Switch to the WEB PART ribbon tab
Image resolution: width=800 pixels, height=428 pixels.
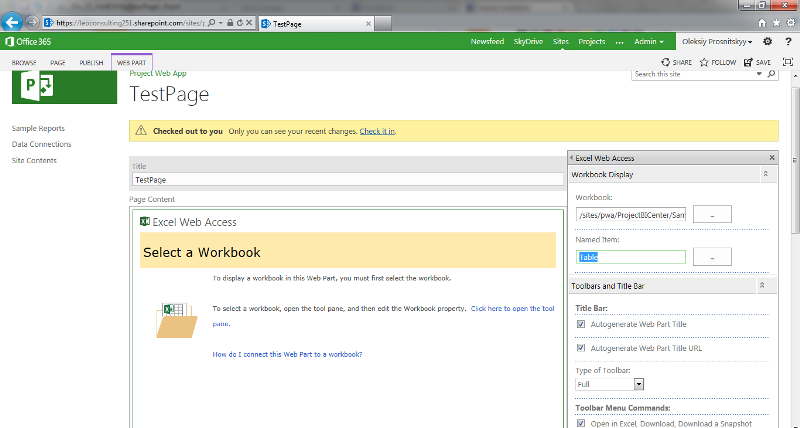point(132,62)
